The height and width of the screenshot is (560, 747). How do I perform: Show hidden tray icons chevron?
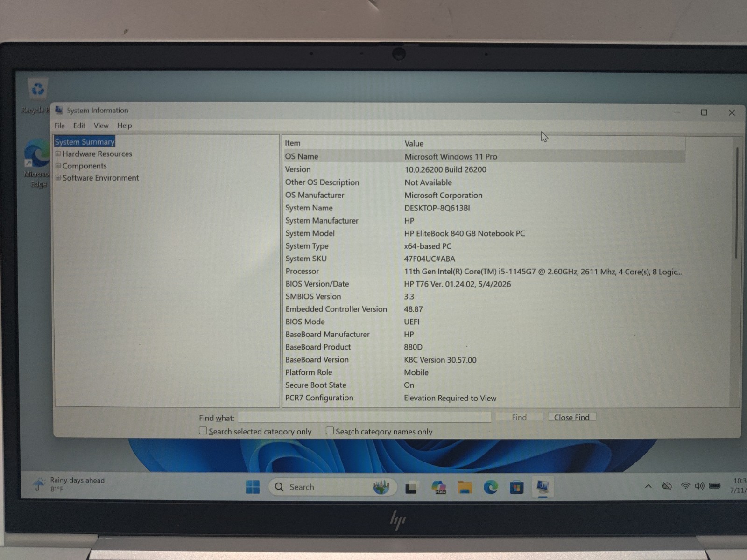point(648,486)
